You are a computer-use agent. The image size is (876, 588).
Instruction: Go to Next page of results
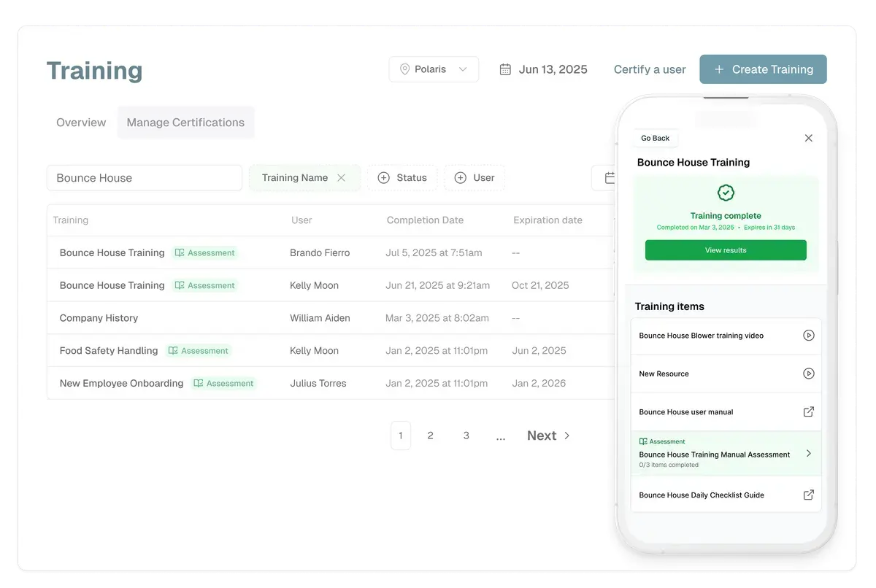[548, 436]
